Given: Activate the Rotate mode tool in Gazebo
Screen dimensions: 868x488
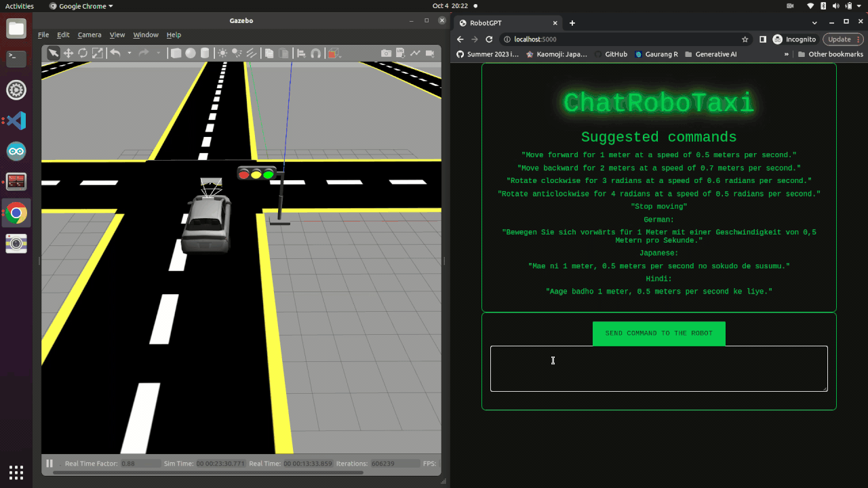Looking at the screenshot, I should [x=83, y=54].
